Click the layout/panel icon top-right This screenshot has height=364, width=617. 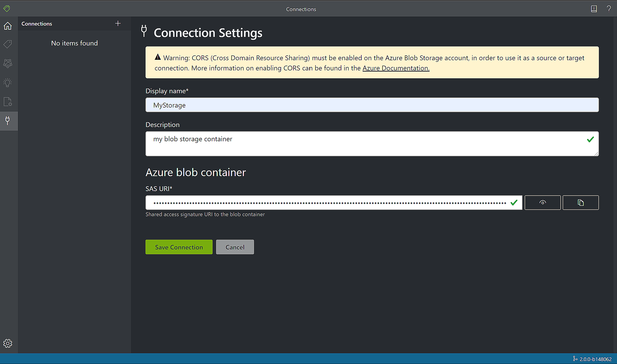click(x=594, y=9)
